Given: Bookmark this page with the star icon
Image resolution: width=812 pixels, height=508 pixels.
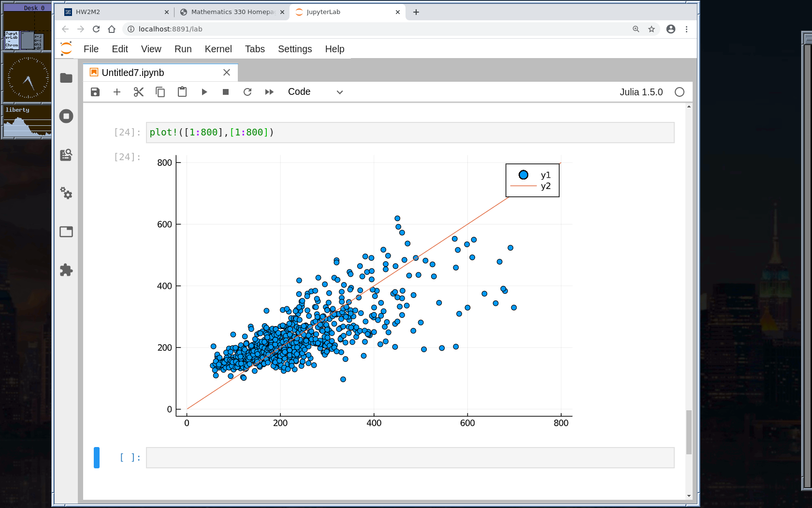Looking at the screenshot, I should pos(652,29).
